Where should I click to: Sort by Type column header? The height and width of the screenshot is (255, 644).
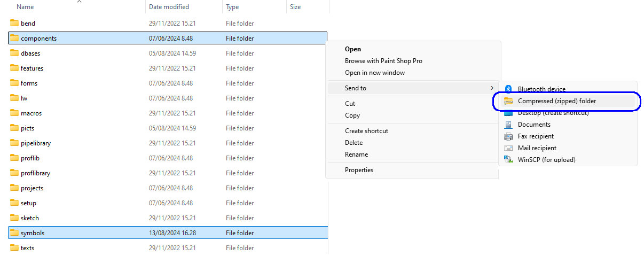pos(232,7)
